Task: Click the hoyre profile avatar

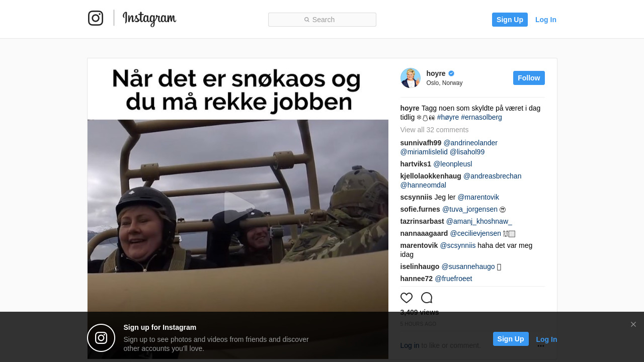Action: click(x=411, y=78)
